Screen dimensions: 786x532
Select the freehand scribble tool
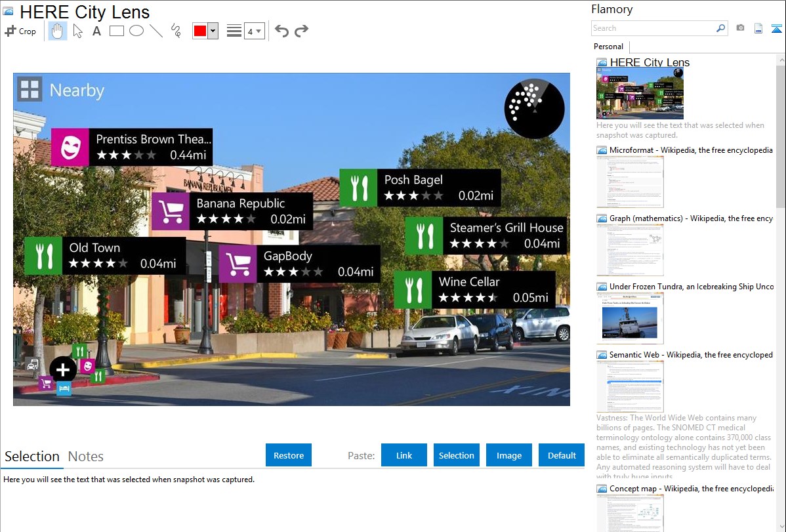176,31
